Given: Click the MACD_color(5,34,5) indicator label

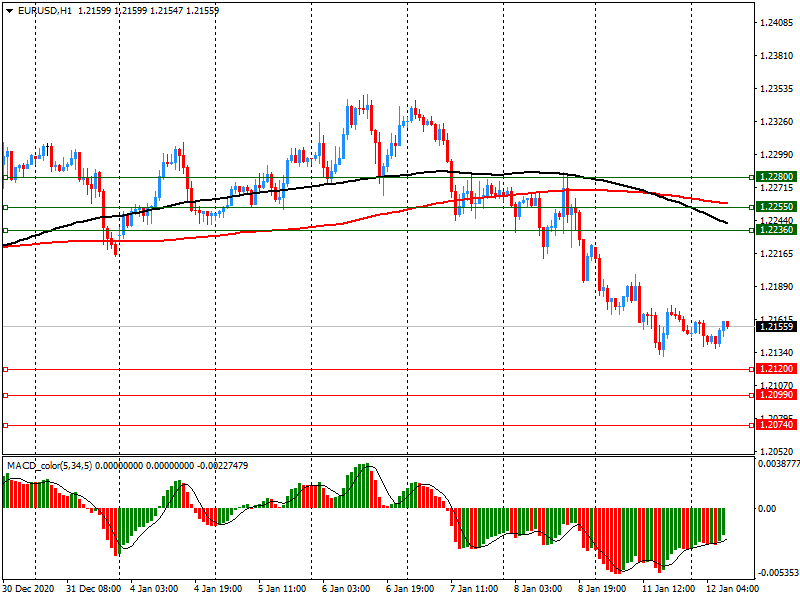Looking at the screenshot, I should click(62, 466).
